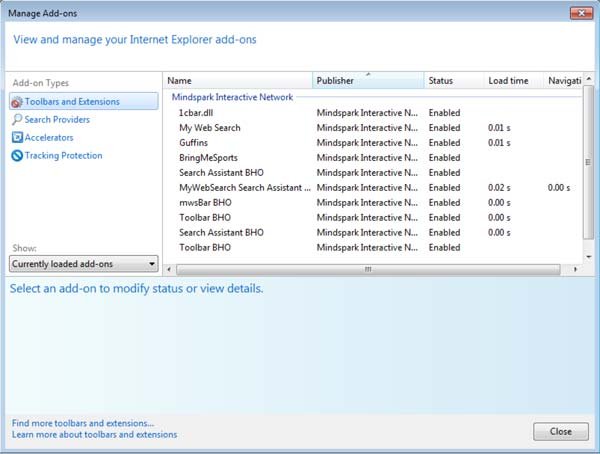Select the mwsBar BHO add-on
Viewport: 600px width, 454px height.
[373, 203]
